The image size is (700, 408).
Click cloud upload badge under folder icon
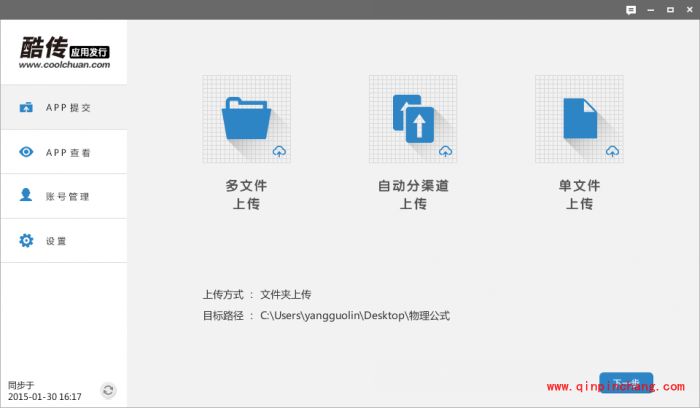point(280,151)
